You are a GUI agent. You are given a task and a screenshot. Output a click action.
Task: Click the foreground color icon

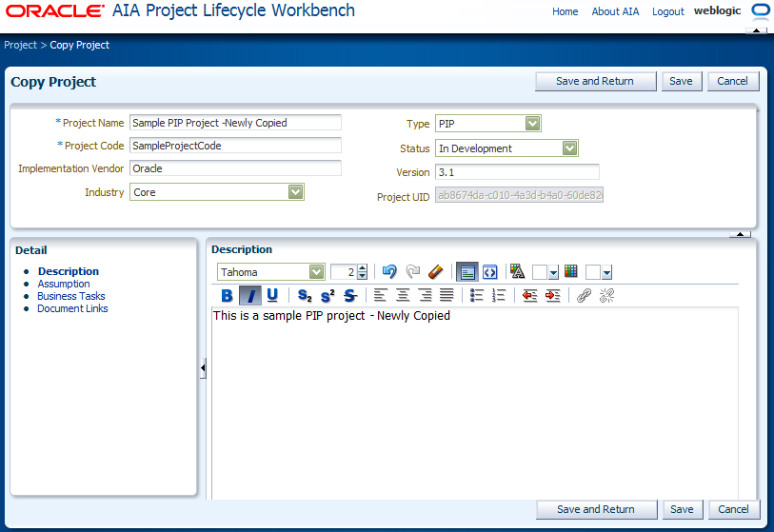517,271
